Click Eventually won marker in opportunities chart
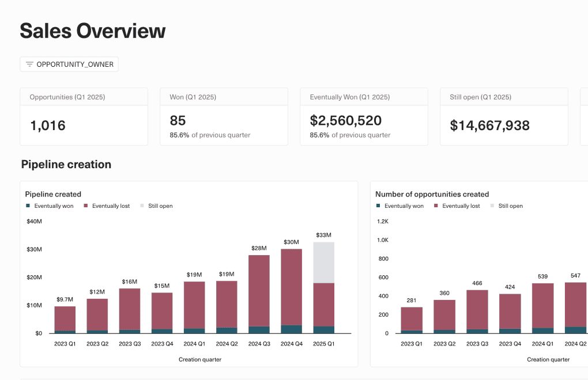This screenshot has height=380, width=588. click(378, 206)
